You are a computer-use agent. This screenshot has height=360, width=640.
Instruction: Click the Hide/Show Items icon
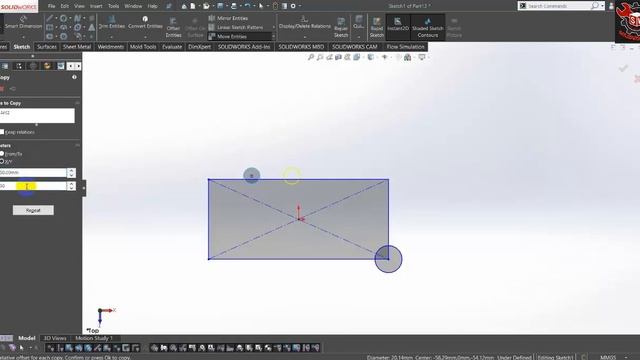384,57
